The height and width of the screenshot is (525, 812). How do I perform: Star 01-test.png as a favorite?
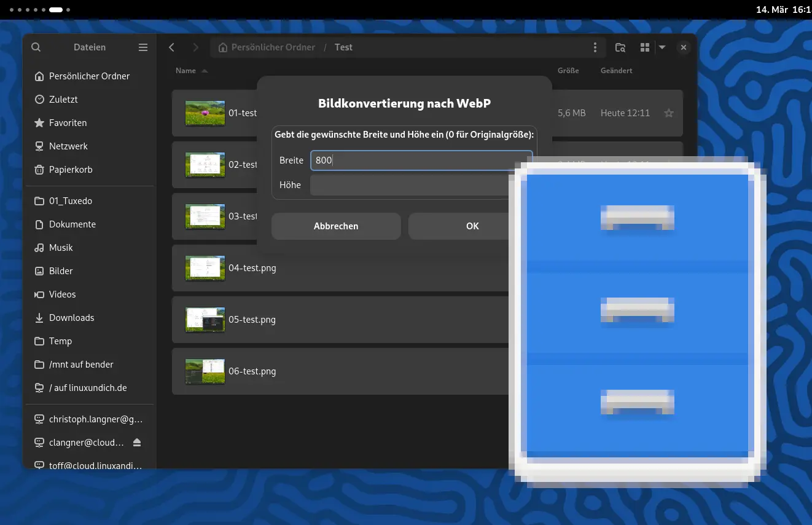coord(668,113)
